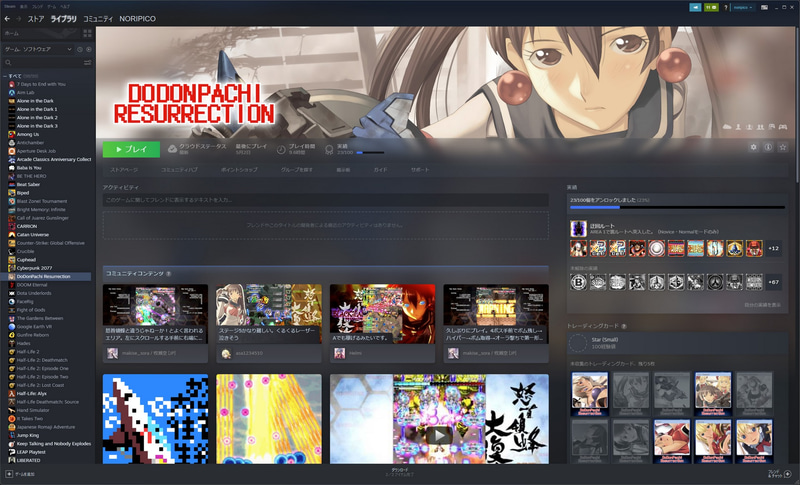This screenshot has height=485, width=800.
Task: Click the controller support icon on banner
Action: pyautogui.click(x=783, y=126)
